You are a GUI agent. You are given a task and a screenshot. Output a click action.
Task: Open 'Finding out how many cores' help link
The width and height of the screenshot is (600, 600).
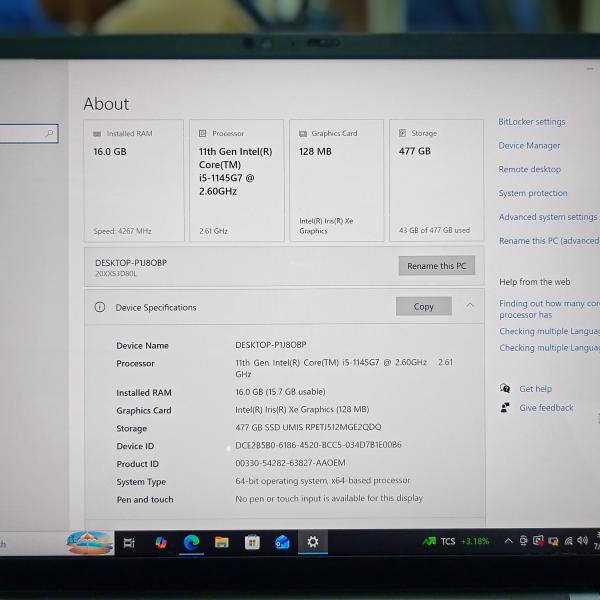549,309
